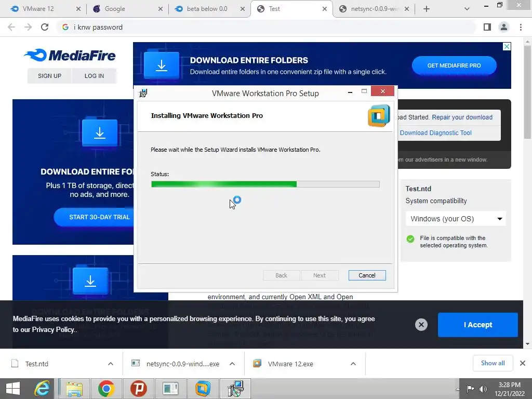Close the downloads bar
The width and height of the screenshot is (532, 399).
(523, 363)
